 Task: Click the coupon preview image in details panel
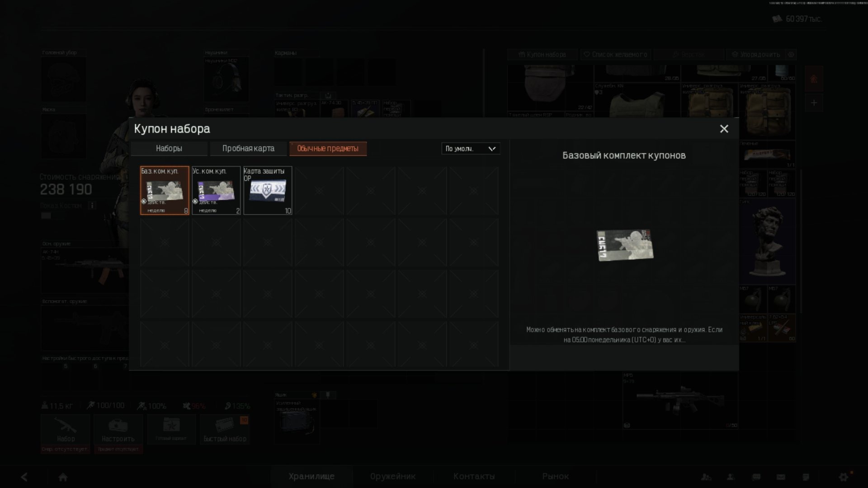click(x=625, y=245)
